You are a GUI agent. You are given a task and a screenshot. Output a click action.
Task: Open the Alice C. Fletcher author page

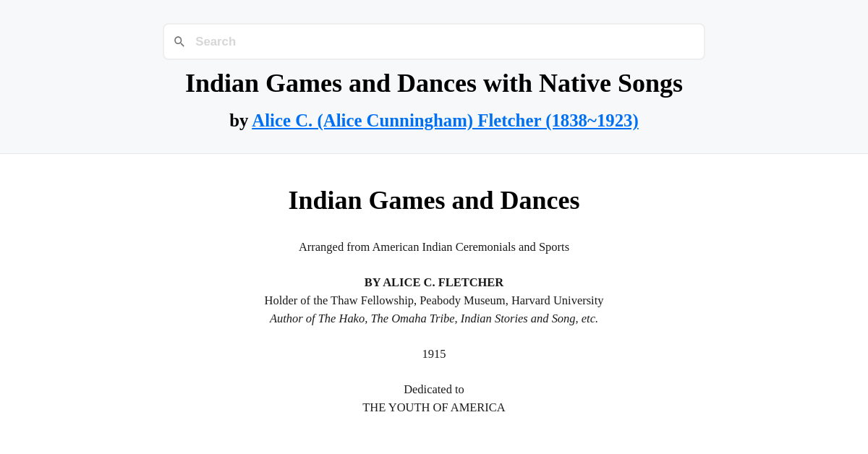click(x=445, y=120)
